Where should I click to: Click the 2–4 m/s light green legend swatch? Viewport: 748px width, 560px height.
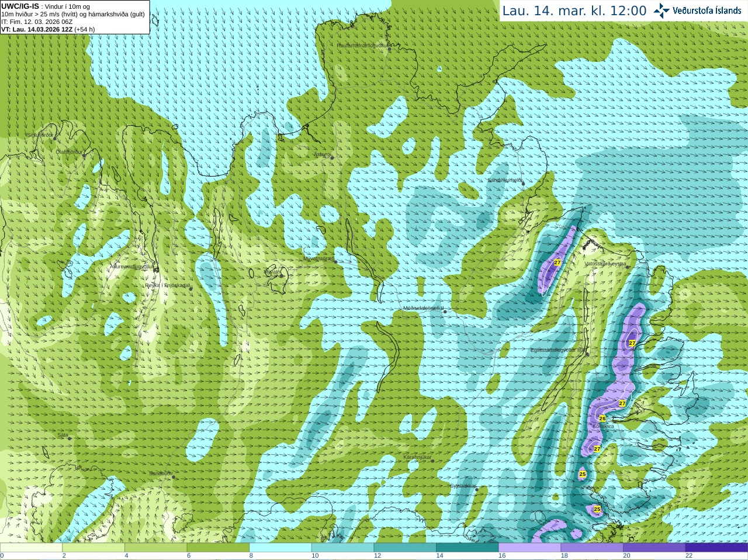pyautogui.click(x=93, y=548)
